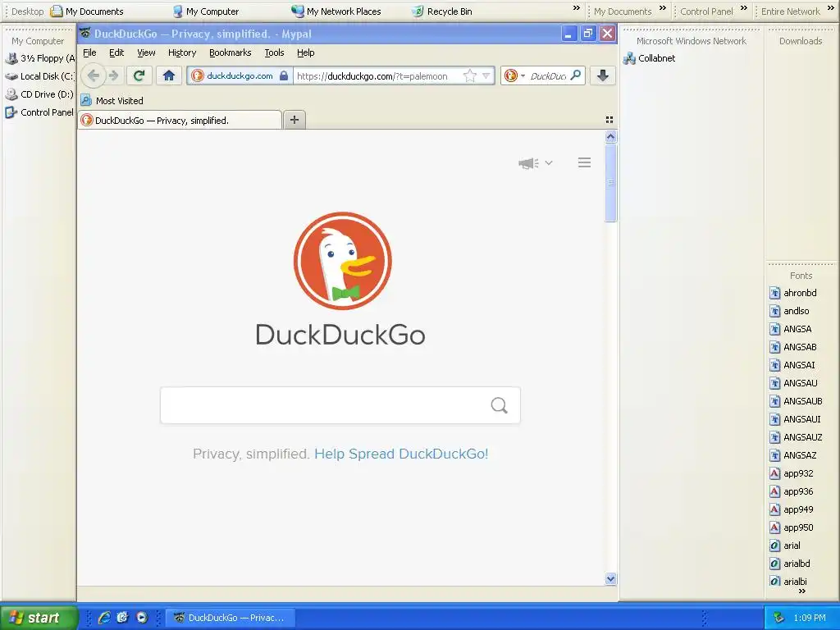Viewport: 840px width, 630px height.
Task: Click the browser scrollbar down arrow
Action: [x=610, y=578]
